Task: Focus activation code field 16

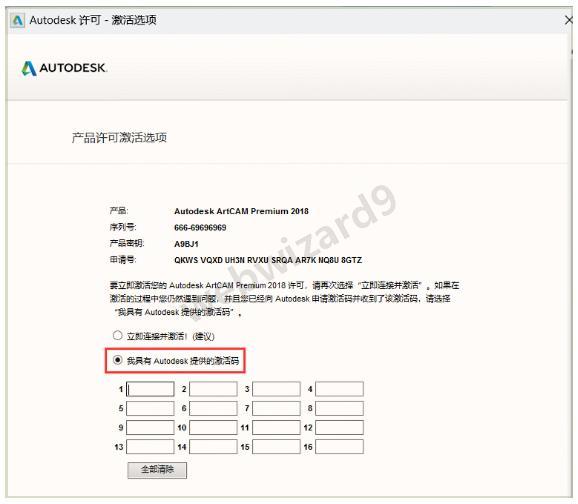Action: pyautogui.click(x=340, y=447)
